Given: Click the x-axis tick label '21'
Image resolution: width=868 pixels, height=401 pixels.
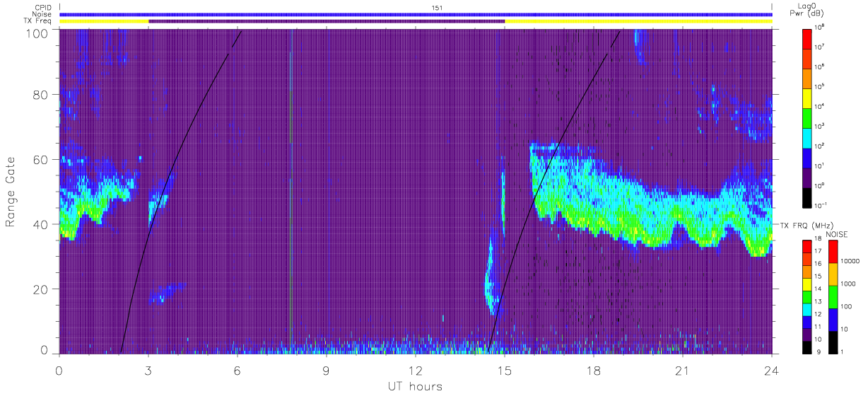Looking at the screenshot, I should (683, 370).
